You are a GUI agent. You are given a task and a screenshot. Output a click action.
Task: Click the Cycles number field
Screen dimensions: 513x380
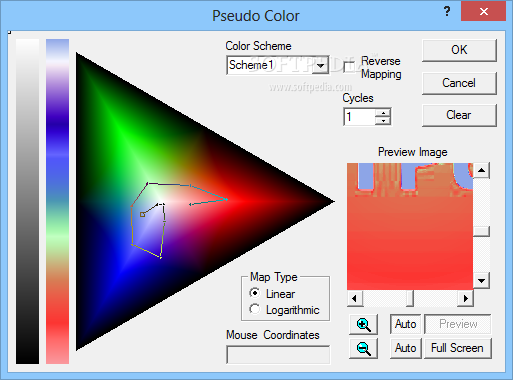359,117
